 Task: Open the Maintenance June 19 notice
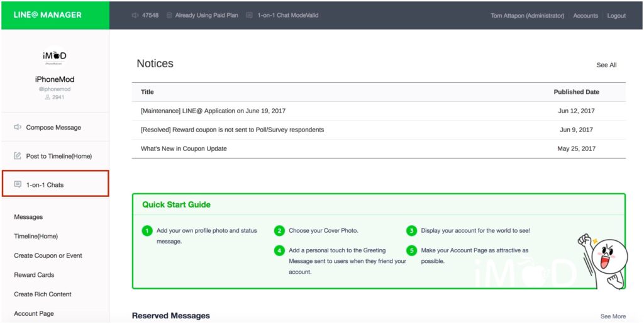point(213,111)
